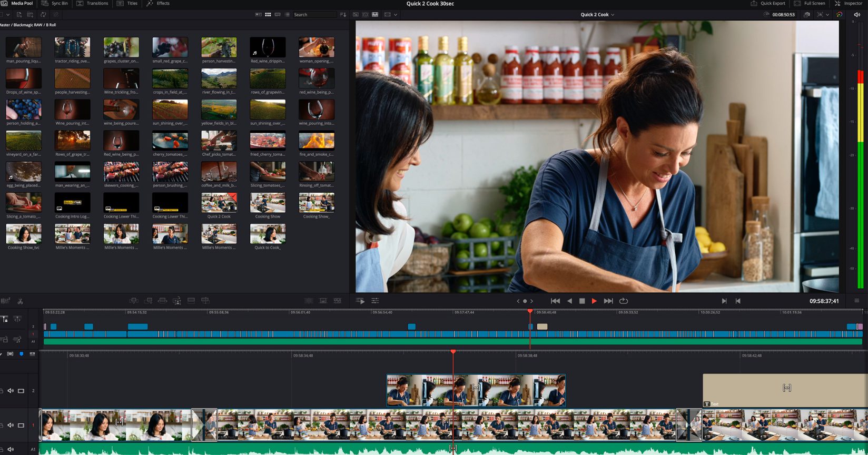Apply the Dissolve transition icon
Viewport: 868px width, 455px height.
(x=323, y=301)
